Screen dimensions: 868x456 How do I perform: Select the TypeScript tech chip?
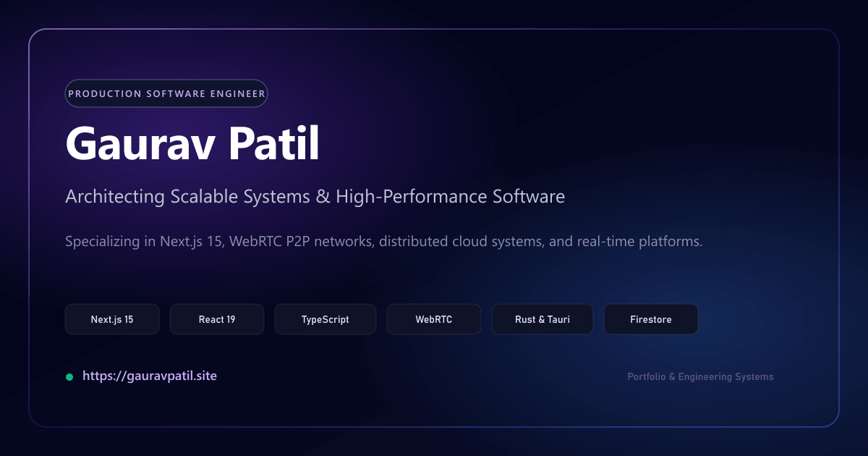click(325, 319)
